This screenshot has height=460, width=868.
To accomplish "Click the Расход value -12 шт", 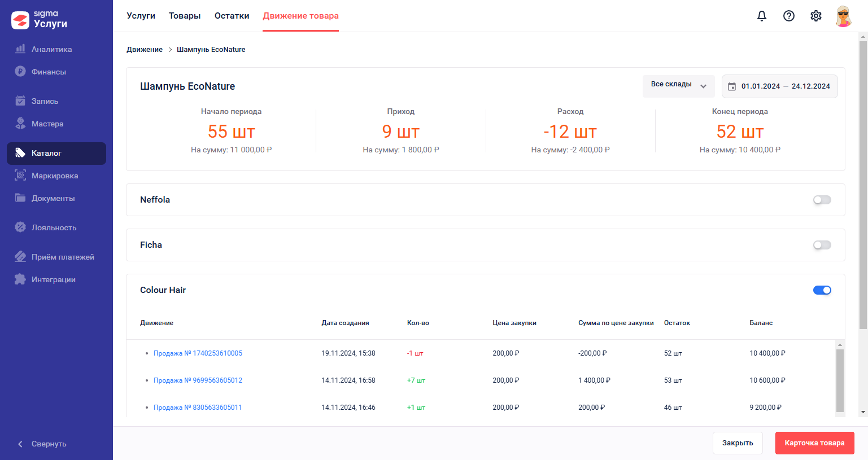I will click(x=570, y=132).
